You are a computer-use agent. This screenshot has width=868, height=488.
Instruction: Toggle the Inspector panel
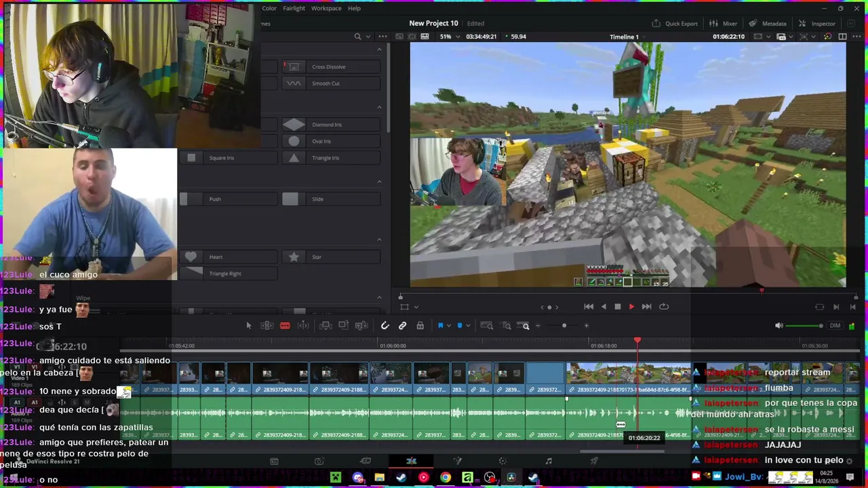(817, 24)
